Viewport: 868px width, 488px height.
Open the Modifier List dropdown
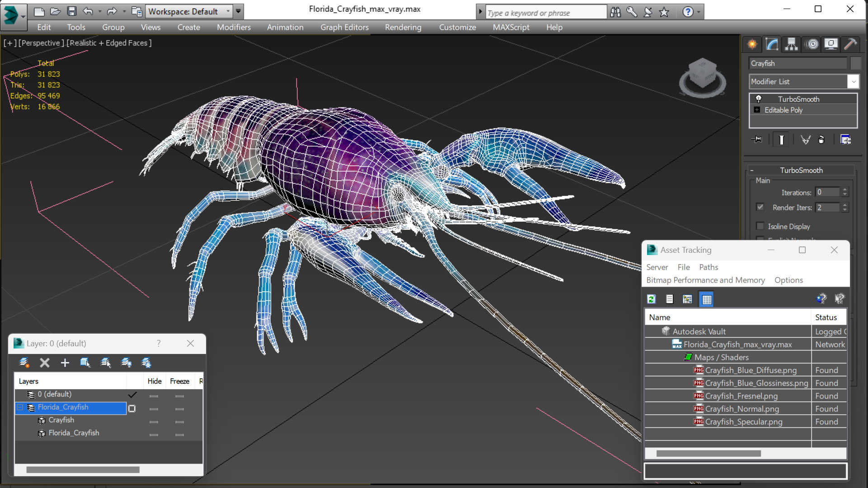(x=853, y=82)
